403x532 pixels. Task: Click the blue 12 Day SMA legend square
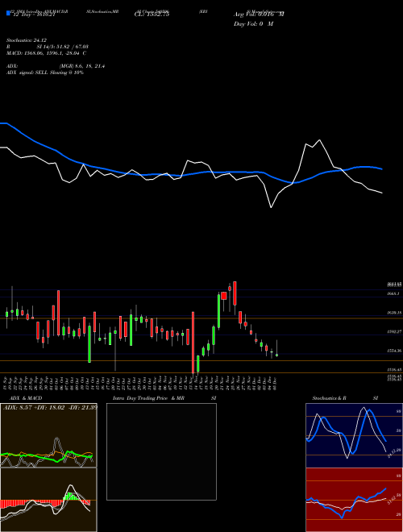click(8, 14)
